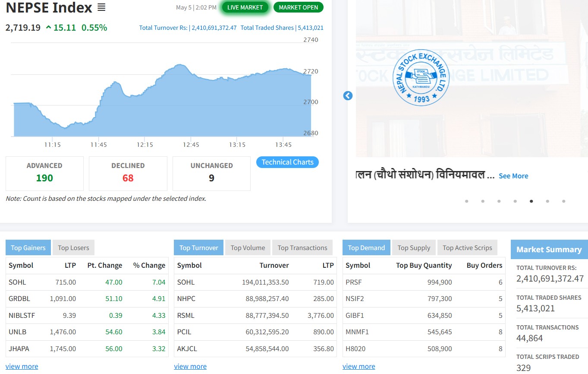The width and height of the screenshot is (588, 374).
Task: Switch to the Top Turnover tab
Action: click(199, 247)
